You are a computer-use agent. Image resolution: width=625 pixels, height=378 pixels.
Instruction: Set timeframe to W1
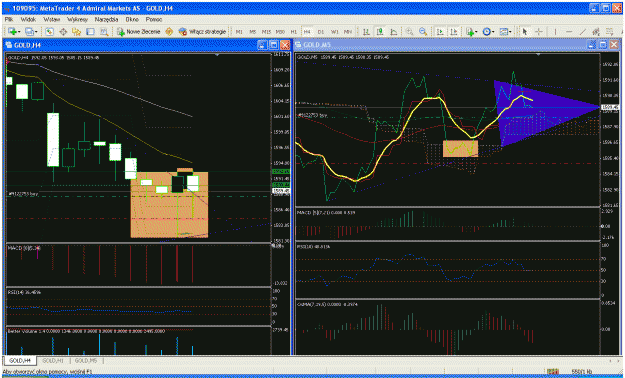(334, 32)
